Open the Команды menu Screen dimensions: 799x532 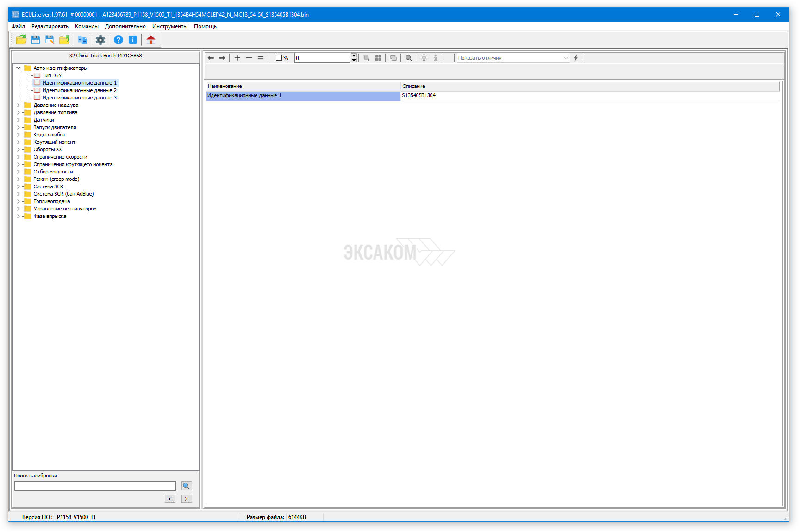click(x=87, y=26)
